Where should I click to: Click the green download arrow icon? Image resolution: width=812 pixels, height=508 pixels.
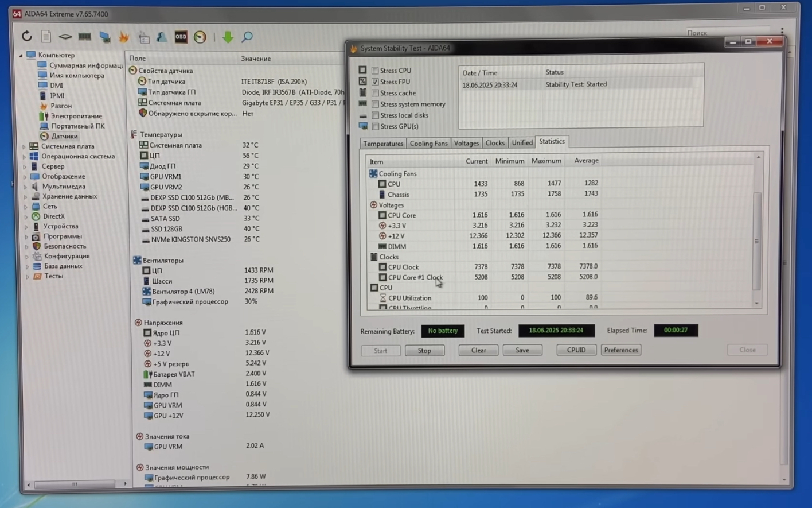click(x=228, y=37)
